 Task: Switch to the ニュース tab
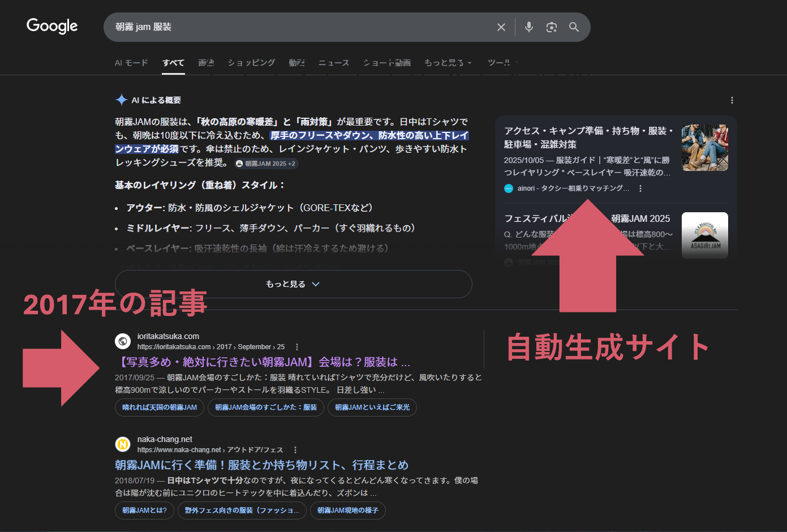coord(333,63)
